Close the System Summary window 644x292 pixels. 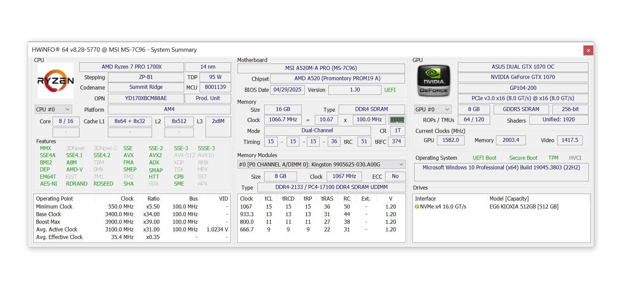[588, 50]
